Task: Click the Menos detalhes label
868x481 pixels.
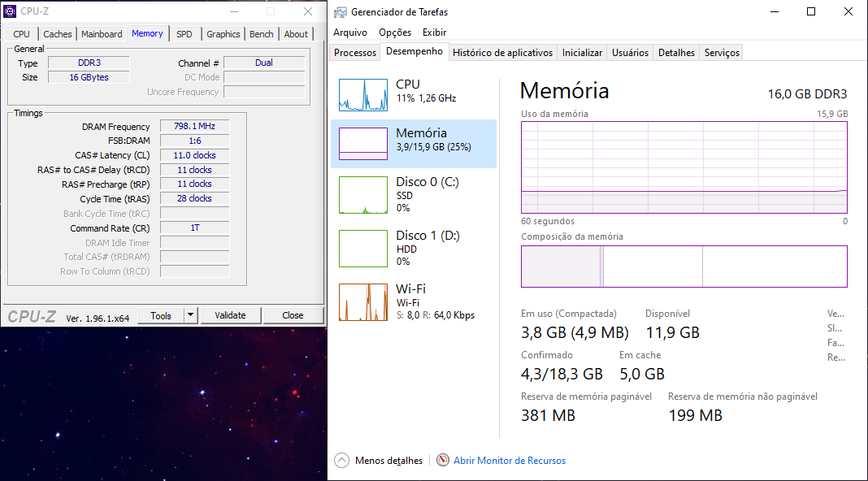Action: (388, 460)
